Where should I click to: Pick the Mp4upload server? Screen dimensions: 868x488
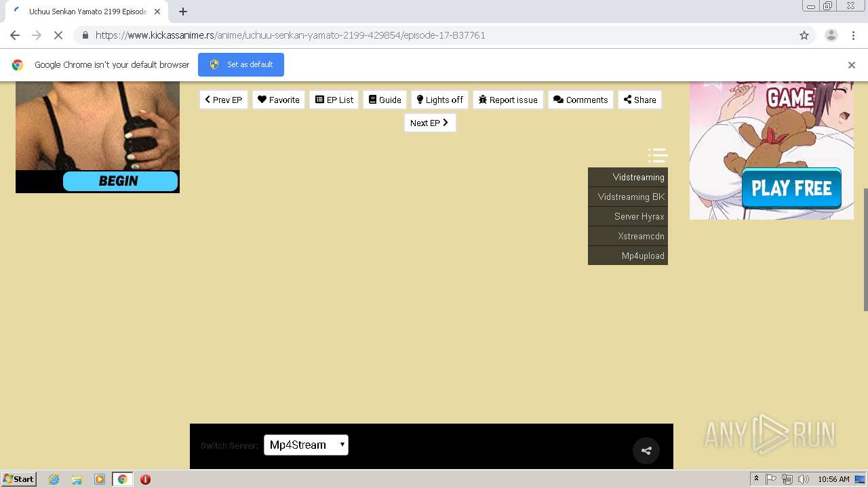(628, 256)
